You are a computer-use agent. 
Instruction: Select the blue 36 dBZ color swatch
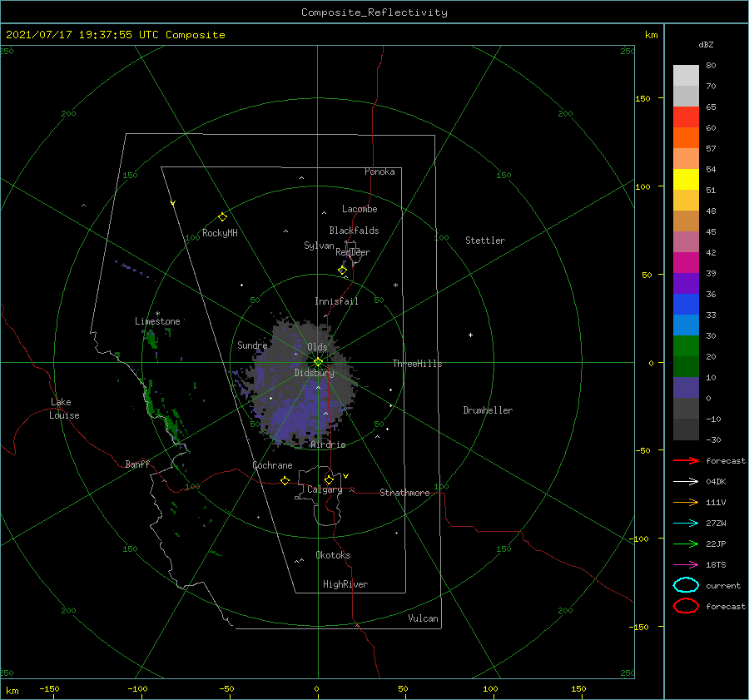pos(686,304)
